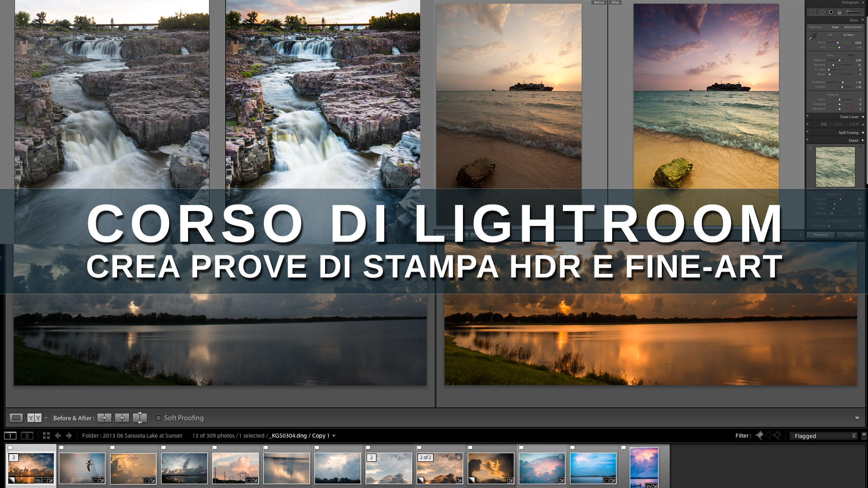The image size is (868, 488).
Task: Select the Loupe view icon
Action: click(x=16, y=418)
